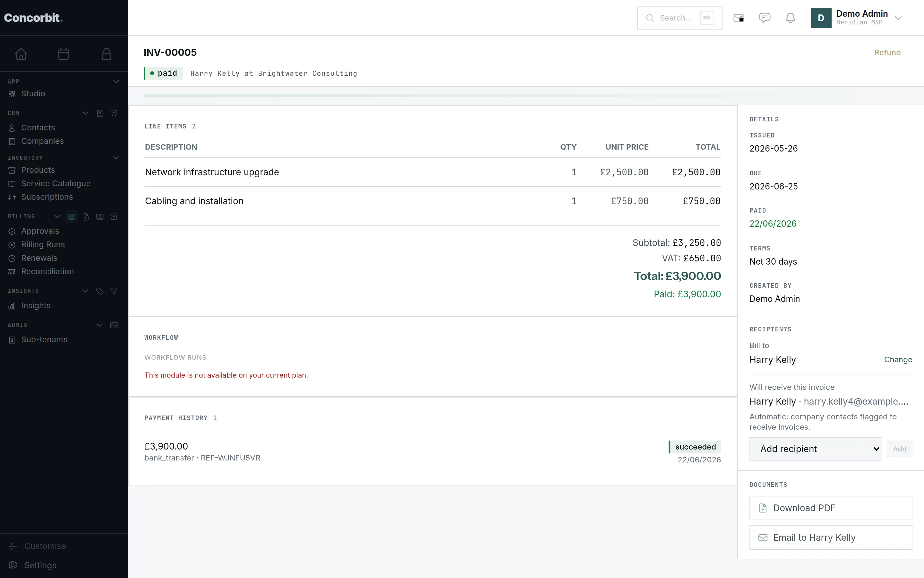Viewport: 924px width, 578px height.
Task: Click the presentation chart icon beside CRM
Action: coord(114,113)
